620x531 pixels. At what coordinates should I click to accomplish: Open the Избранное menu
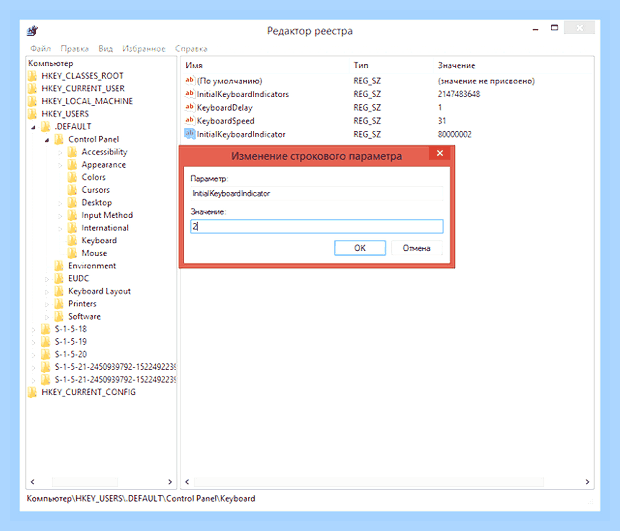(144, 49)
